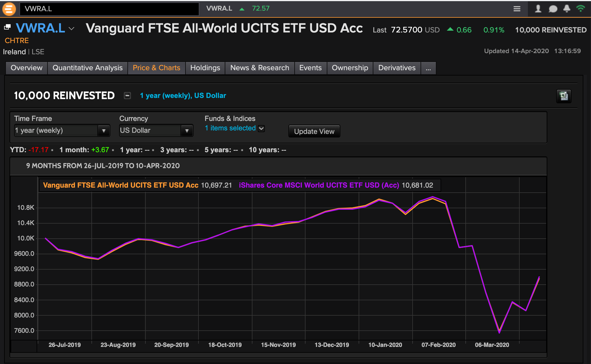
Task: Check the connection status wifi icon
Action: 581,9
